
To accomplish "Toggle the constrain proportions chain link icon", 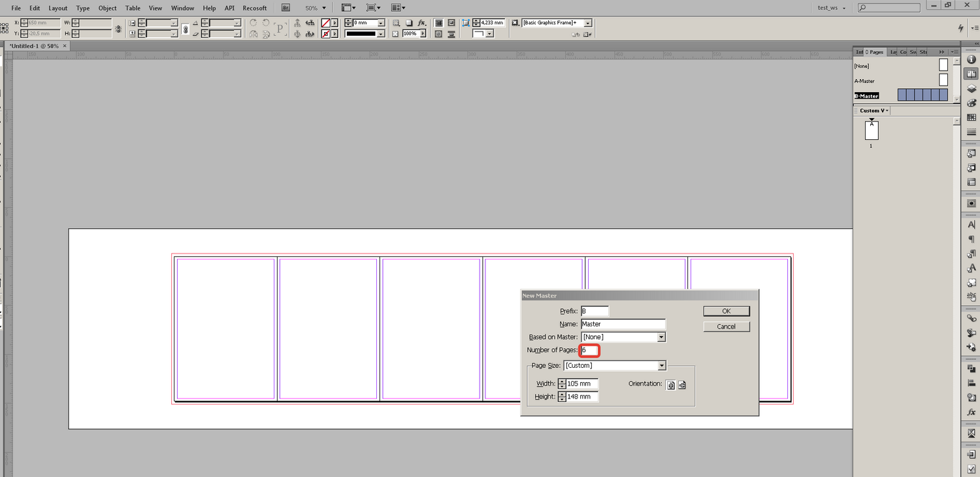I will click(185, 29).
